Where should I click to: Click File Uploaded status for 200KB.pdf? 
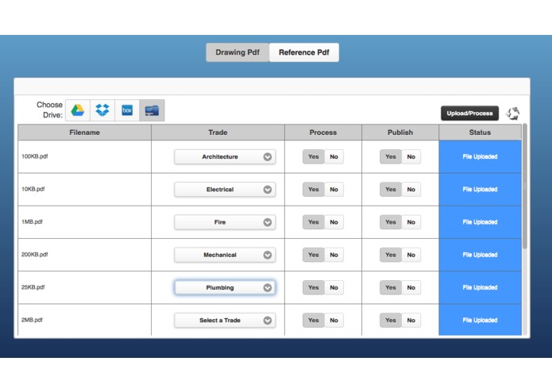[x=481, y=255]
